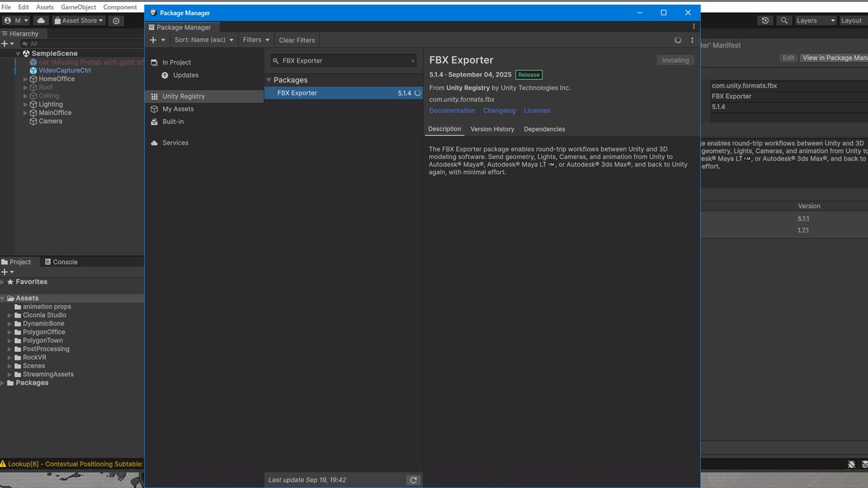Select the Scenes folder
The image size is (868, 488).
[x=30, y=366]
